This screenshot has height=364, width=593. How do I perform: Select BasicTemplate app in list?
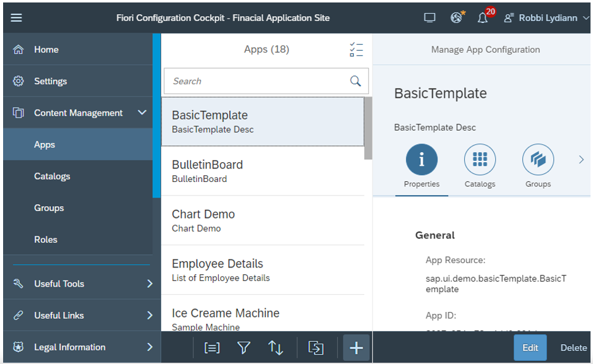click(263, 122)
